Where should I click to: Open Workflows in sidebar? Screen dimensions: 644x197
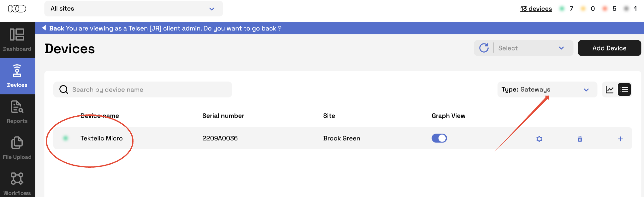pyautogui.click(x=17, y=184)
